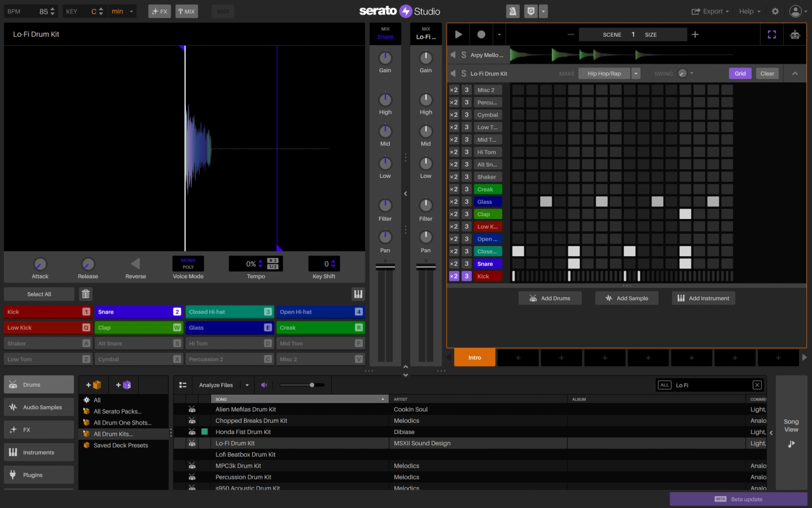Open the Drums panel in the left sidebar
Screen dimensions: 812x508
(39, 384)
